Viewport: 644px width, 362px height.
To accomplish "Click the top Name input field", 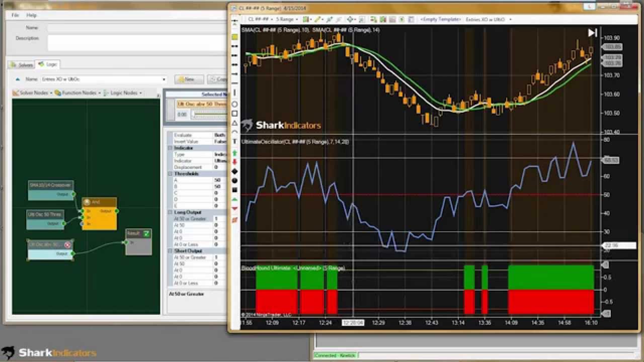I will point(137,28).
